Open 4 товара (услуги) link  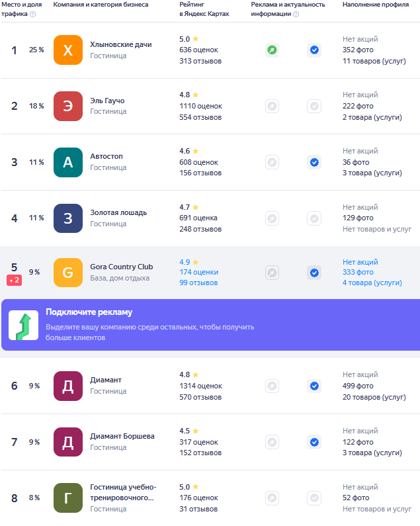[x=372, y=283]
